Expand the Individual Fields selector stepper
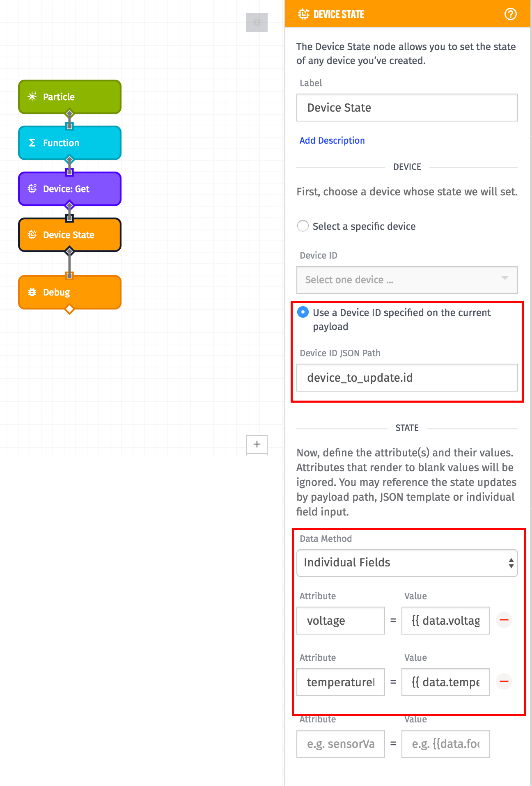This screenshot has width=532, height=786. tap(511, 563)
